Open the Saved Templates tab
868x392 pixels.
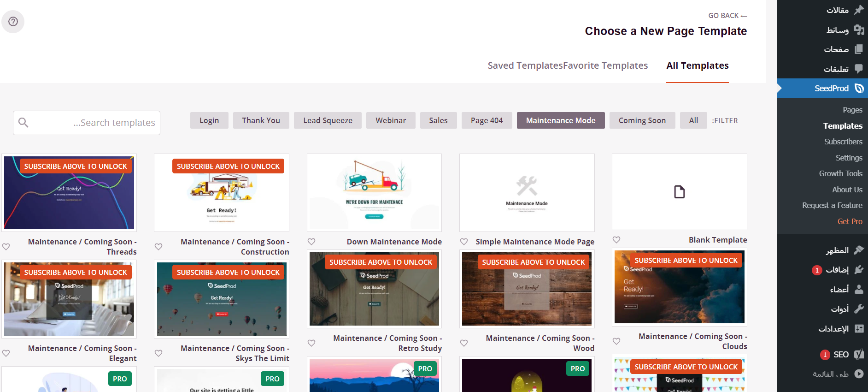(525, 65)
